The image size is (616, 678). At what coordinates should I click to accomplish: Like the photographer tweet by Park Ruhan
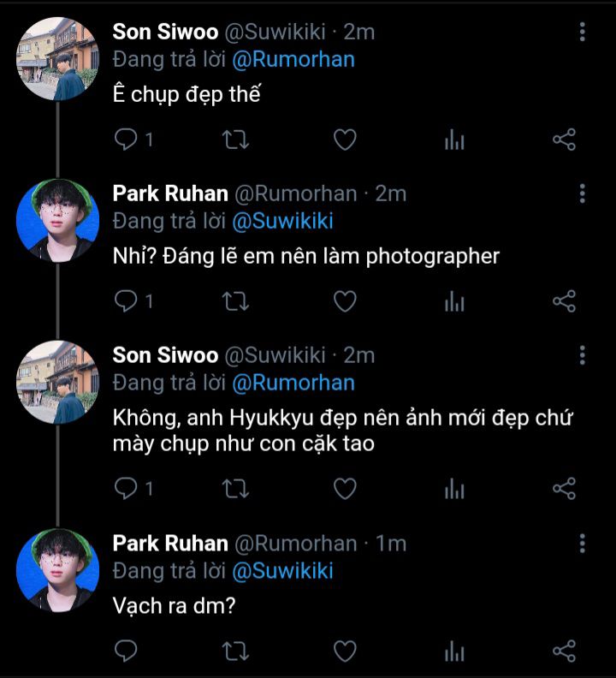click(x=344, y=301)
